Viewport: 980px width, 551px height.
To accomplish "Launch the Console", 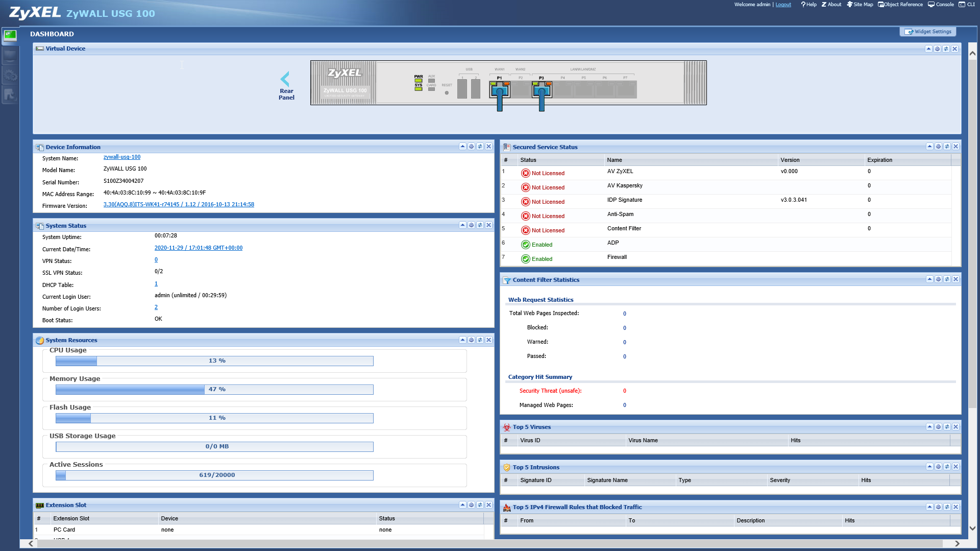I will pos(941,5).
